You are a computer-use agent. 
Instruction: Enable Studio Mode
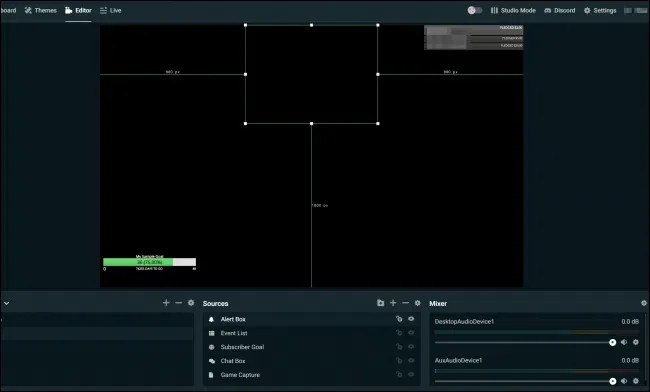click(513, 10)
